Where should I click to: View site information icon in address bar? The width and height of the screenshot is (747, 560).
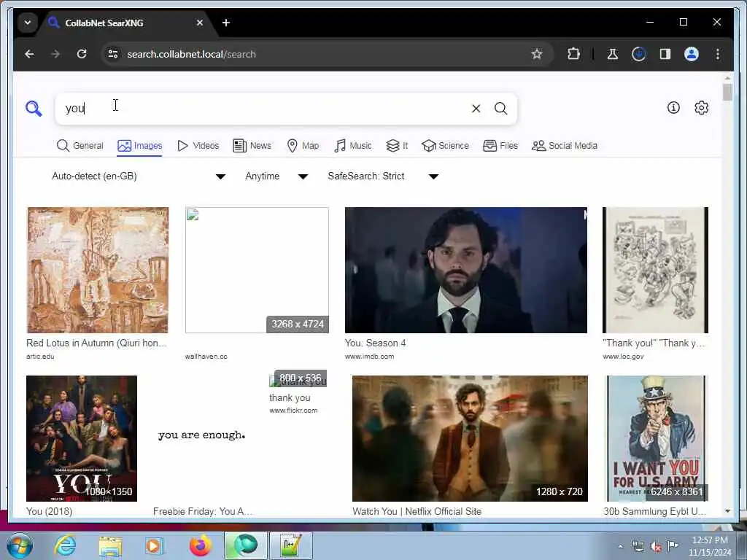(x=113, y=54)
